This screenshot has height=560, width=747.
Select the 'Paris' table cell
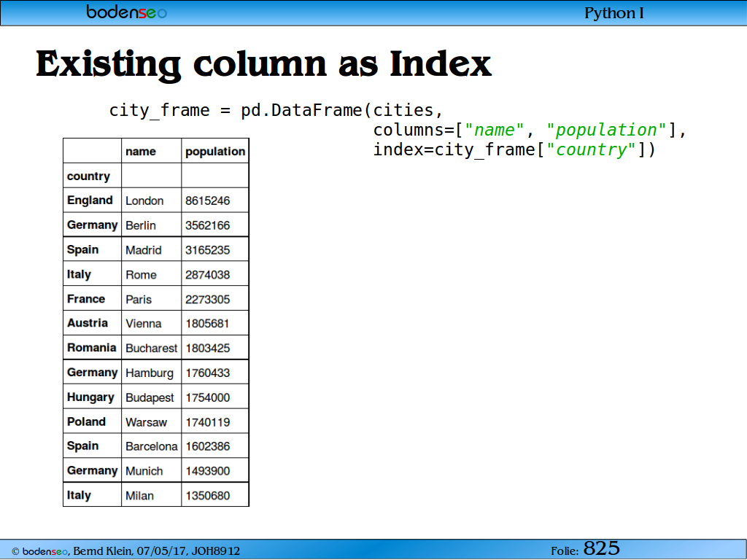tap(152, 299)
